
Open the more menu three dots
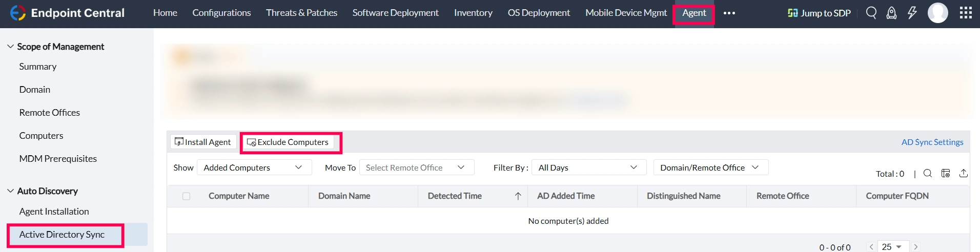coord(729,13)
